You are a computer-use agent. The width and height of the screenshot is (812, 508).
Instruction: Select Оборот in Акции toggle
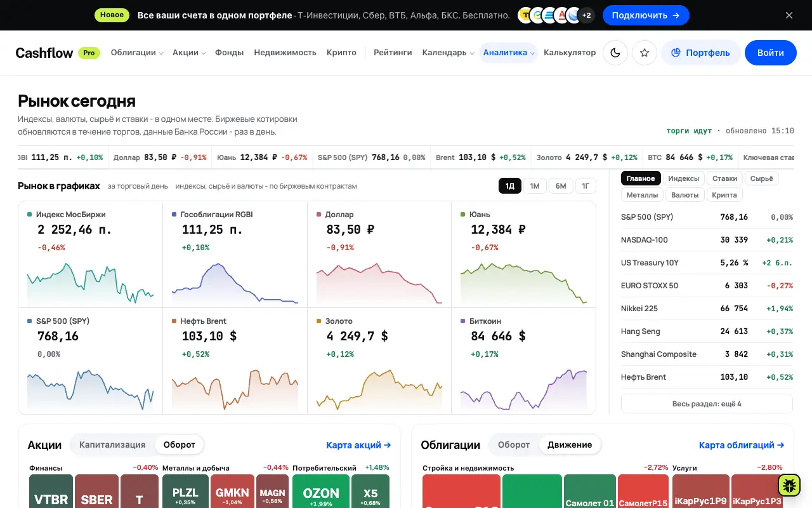click(180, 444)
